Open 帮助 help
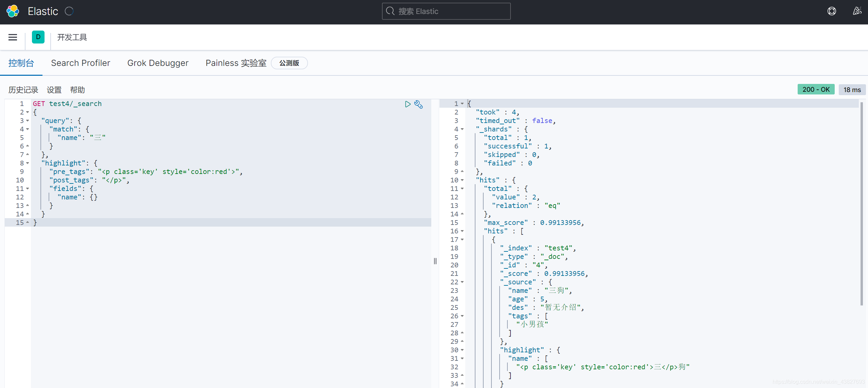The image size is (868, 388). [x=77, y=90]
